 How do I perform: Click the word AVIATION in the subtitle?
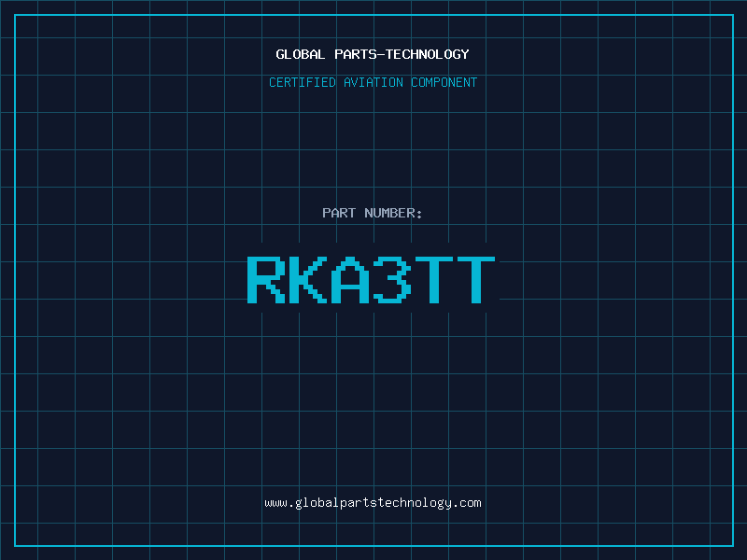click(x=374, y=82)
